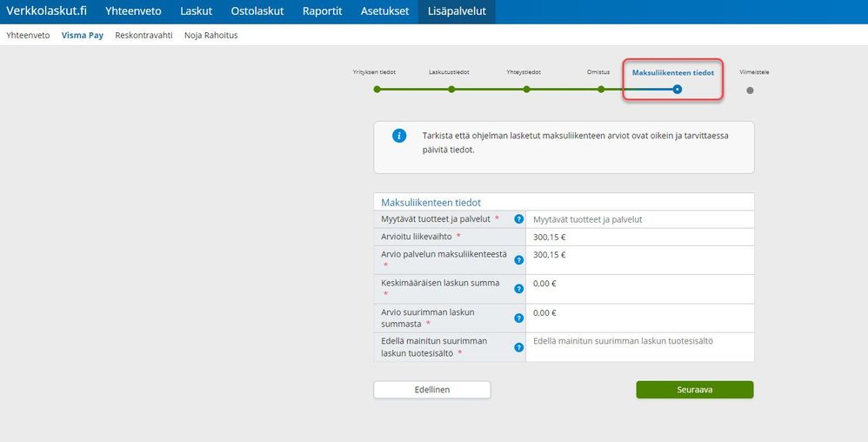Go to Yhteystiedot step marker
This screenshot has height=442, width=868.
point(526,89)
